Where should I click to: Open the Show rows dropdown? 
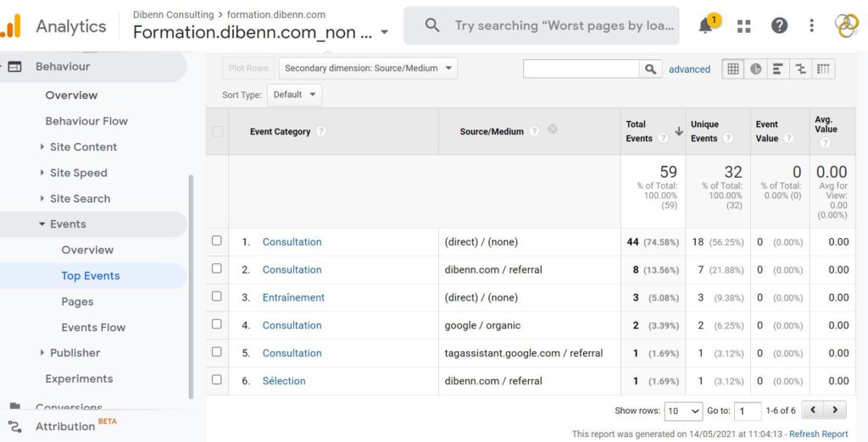point(683,411)
